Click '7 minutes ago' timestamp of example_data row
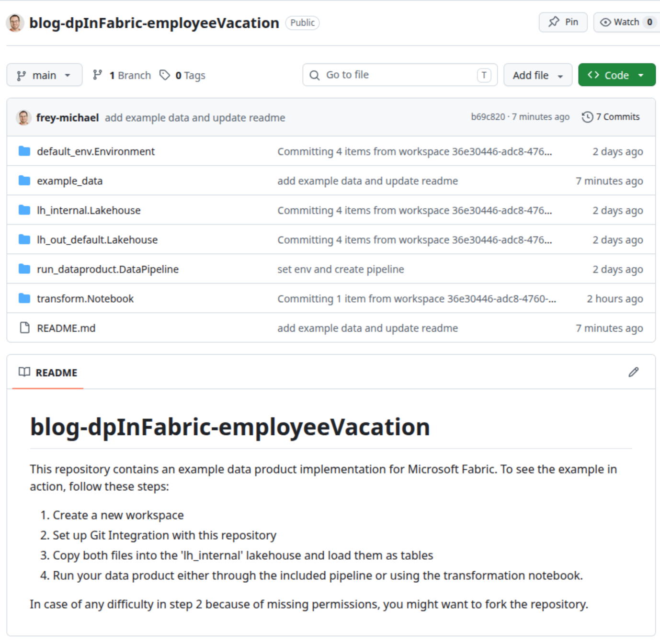This screenshot has height=644, width=660. click(609, 181)
